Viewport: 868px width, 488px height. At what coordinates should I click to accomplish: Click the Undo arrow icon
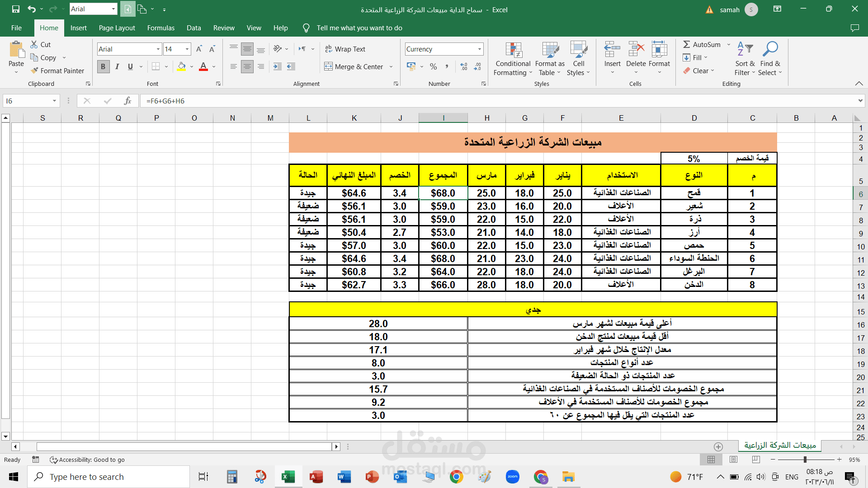(x=32, y=9)
